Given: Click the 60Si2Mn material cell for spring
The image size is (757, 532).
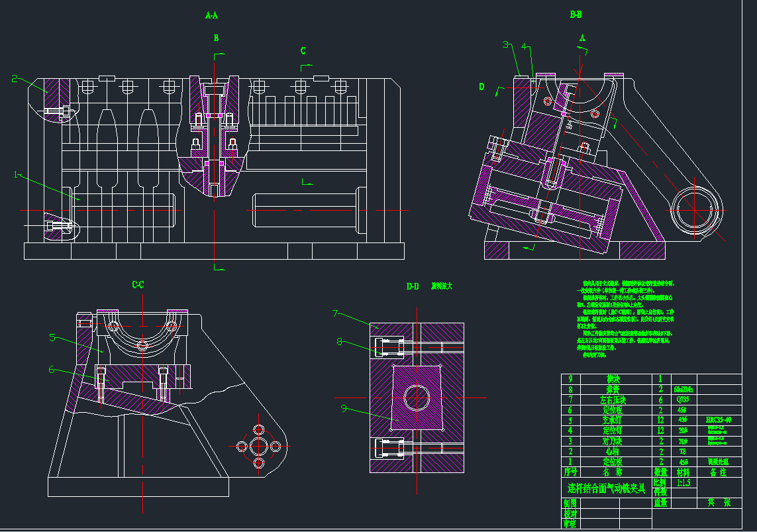Looking at the screenshot, I should pyautogui.click(x=683, y=389).
